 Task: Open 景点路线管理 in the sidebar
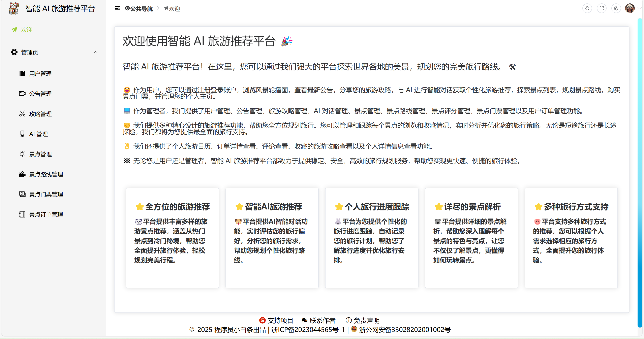46,174
